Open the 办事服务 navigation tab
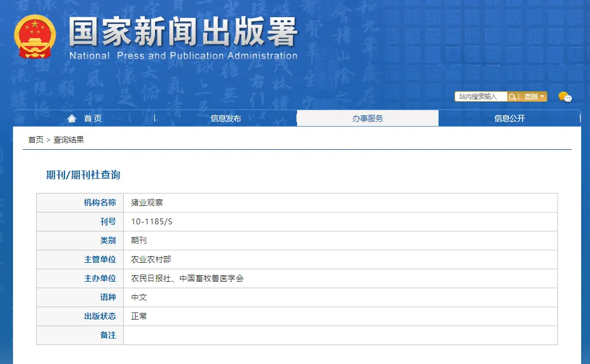The image size is (590, 364). [x=367, y=118]
